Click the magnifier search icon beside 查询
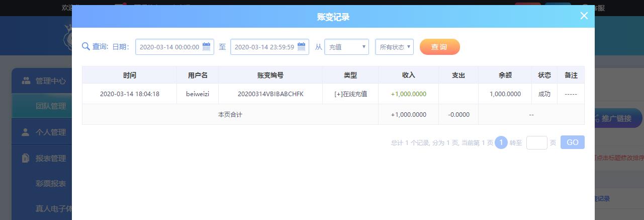This screenshot has width=644, height=220. coord(85,47)
